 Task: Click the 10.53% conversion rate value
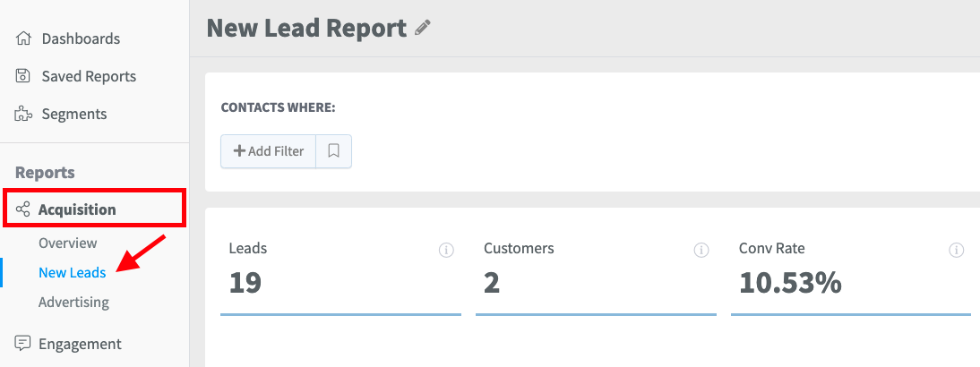(x=790, y=282)
